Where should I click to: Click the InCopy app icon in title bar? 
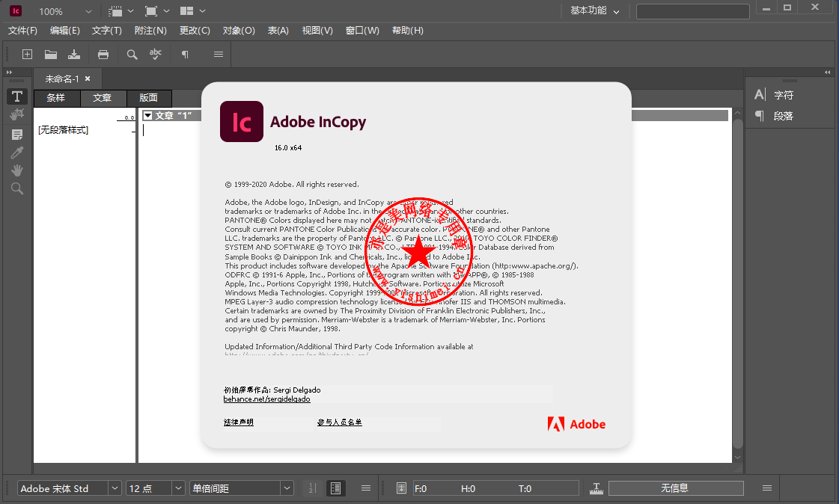click(x=16, y=10)
